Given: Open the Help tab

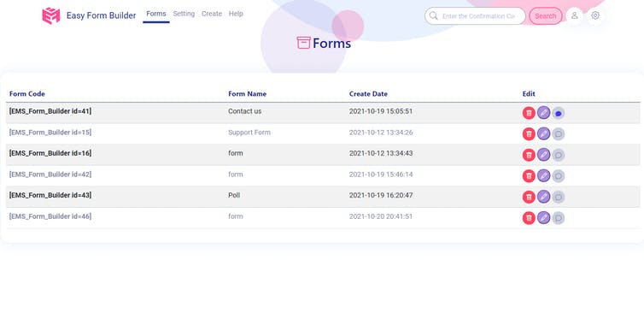Looking at the screenshot, I should coord(236,14).
